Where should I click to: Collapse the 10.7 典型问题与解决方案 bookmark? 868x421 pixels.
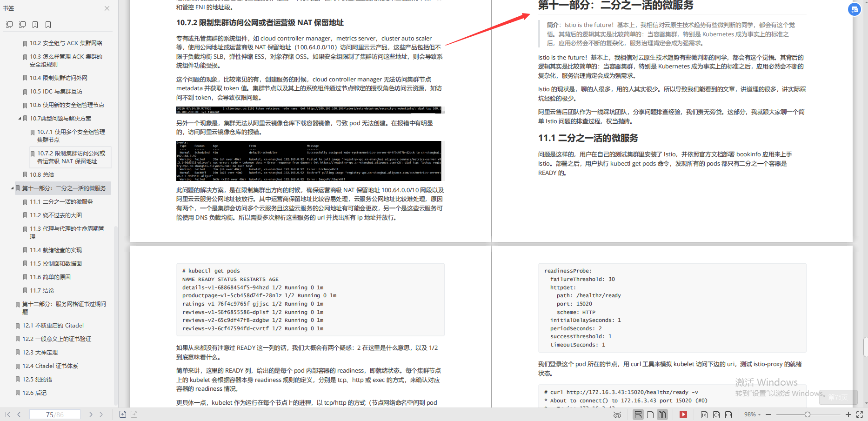20,118
